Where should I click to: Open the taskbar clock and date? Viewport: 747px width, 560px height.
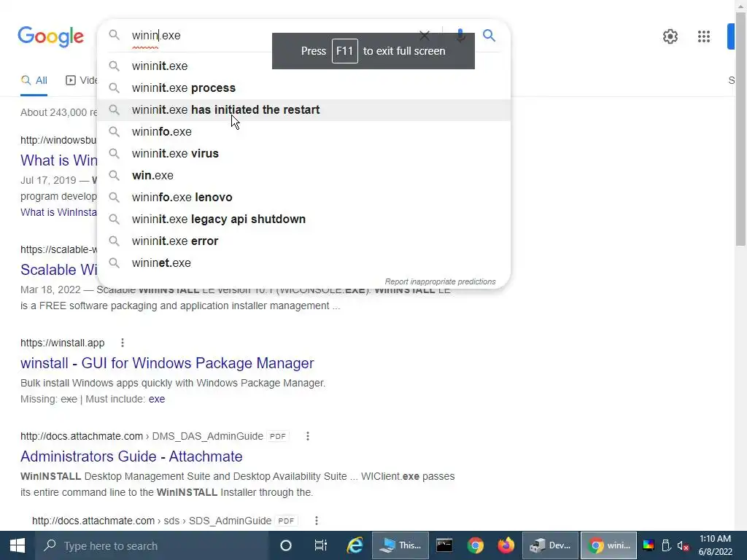715,545
